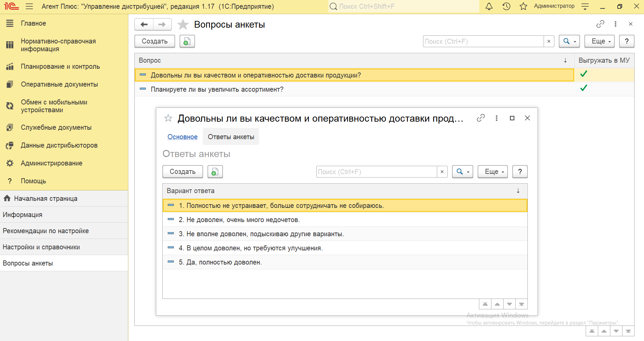Image resolution: width=644 pixels, height=341 pixels.
Task: Create copy of question via copy icon
Action: 187,41
